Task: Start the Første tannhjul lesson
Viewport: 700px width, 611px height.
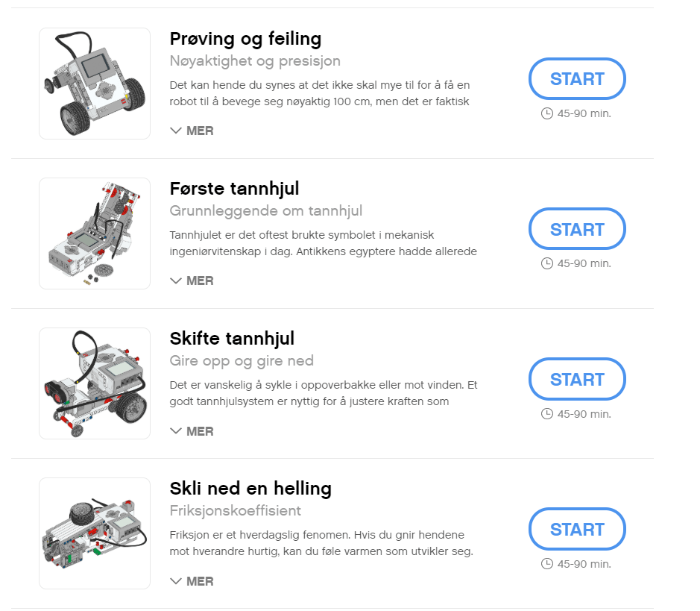Action: point(577,229)
